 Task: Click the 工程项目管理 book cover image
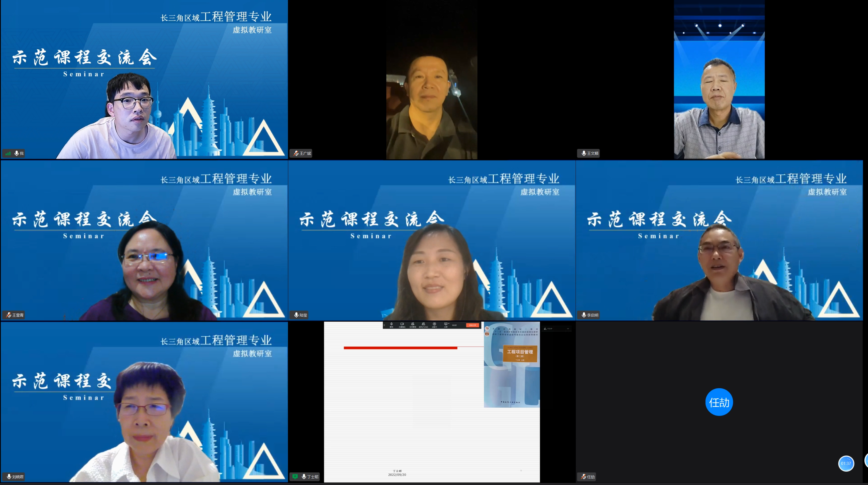click(x=512, y=365)
